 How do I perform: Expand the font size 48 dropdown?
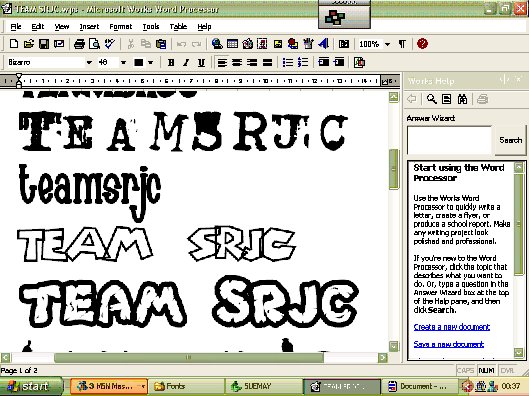tap(123, 62)
